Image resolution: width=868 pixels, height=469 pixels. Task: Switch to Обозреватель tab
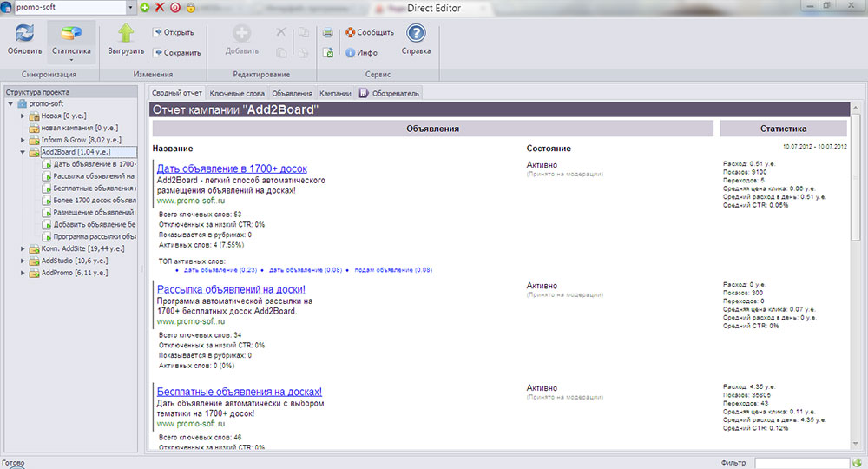point(389,93)
